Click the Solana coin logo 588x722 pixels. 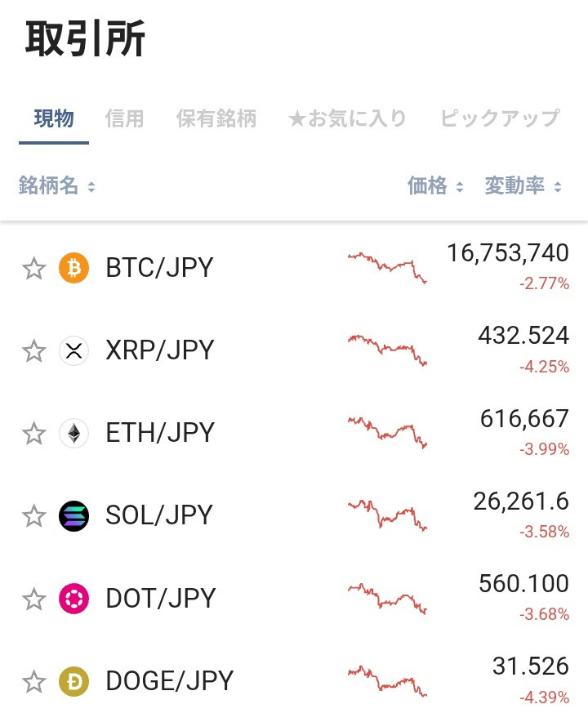(73, 515)
